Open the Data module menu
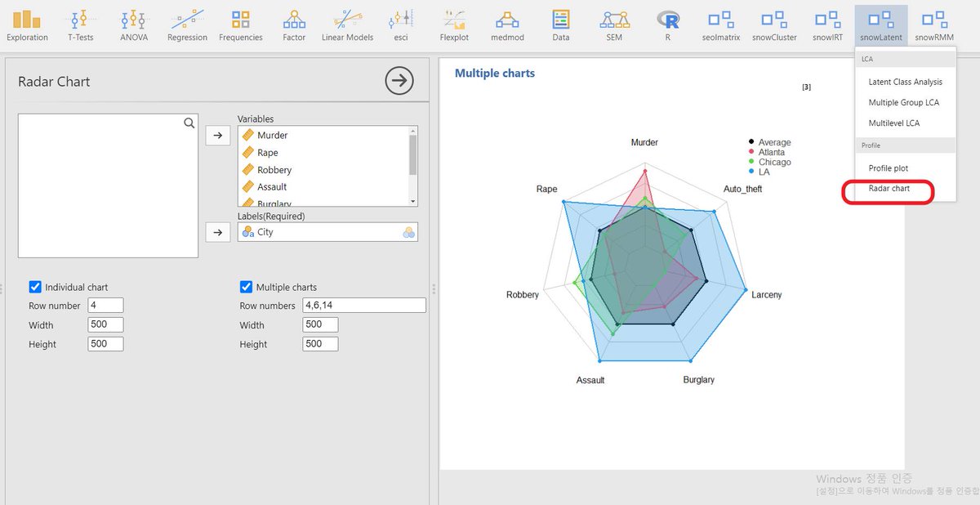Viewport: 980px width, 505px height. tap(560, 25)
